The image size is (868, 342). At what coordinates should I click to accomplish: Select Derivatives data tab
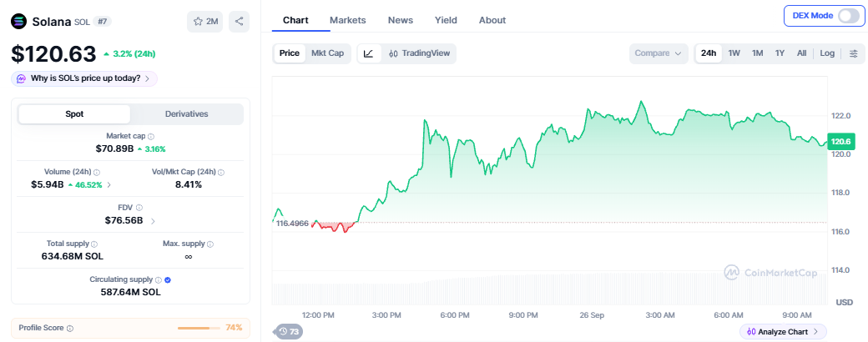[187, 114]
